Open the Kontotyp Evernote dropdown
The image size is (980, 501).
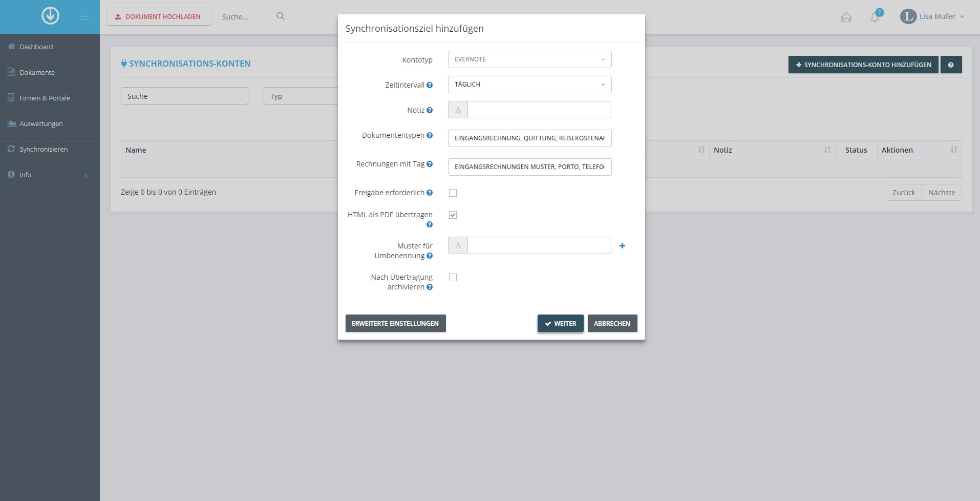[x=529, y=59]
